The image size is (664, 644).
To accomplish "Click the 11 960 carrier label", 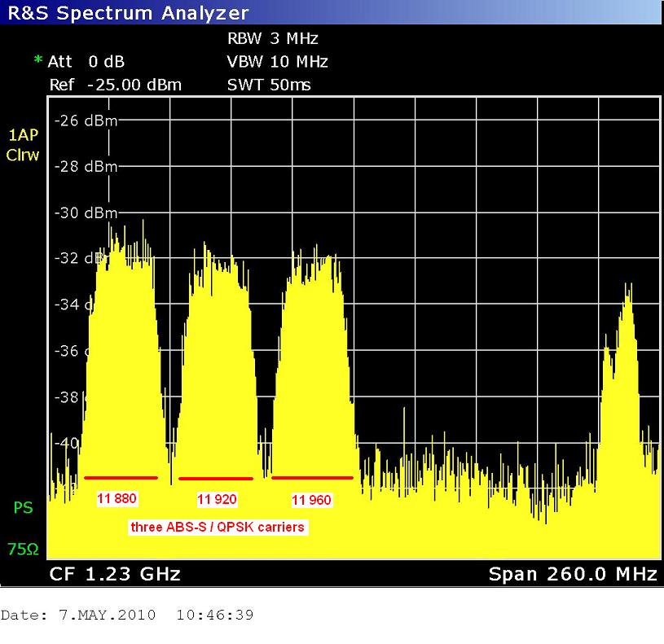I will 311,499.
